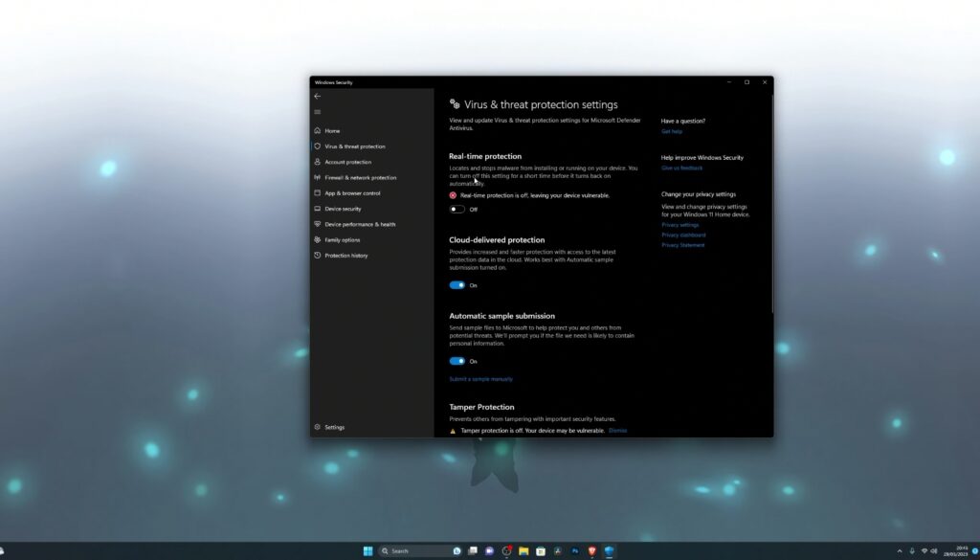Click the volume speaker tray icon
The height and width of the screenshot is (560, 980).
[934, 551]
